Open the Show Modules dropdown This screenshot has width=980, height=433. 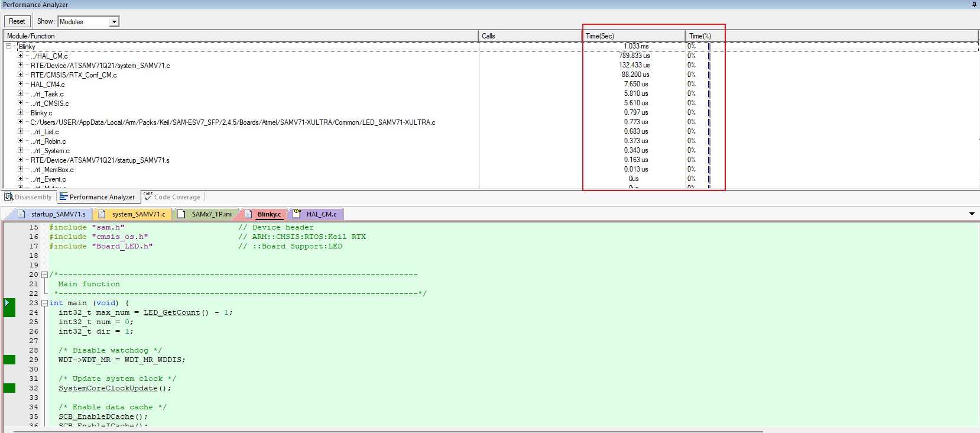(114, 22)
